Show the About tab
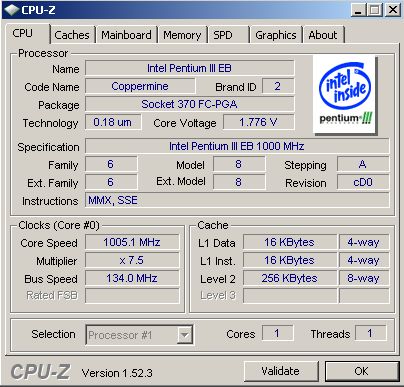This screenshot has width=404, height=387. [x=323, y=35]
